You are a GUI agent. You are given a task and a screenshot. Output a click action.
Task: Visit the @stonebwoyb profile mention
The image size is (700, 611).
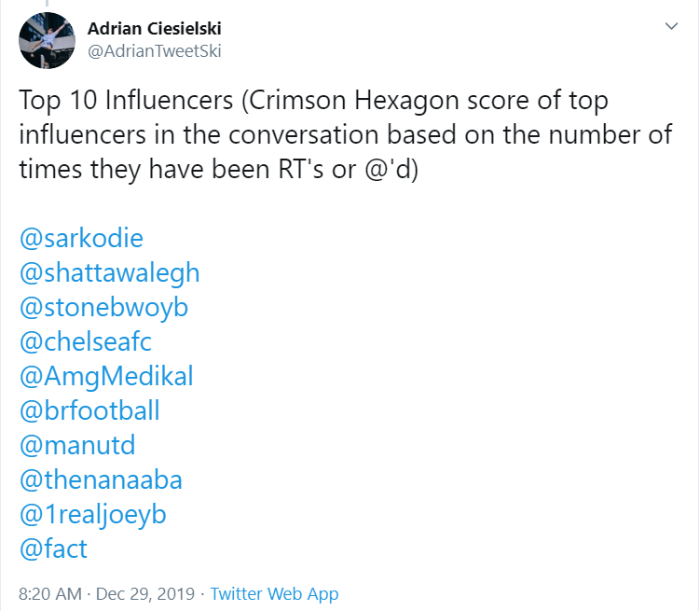(x=103, y=307)
